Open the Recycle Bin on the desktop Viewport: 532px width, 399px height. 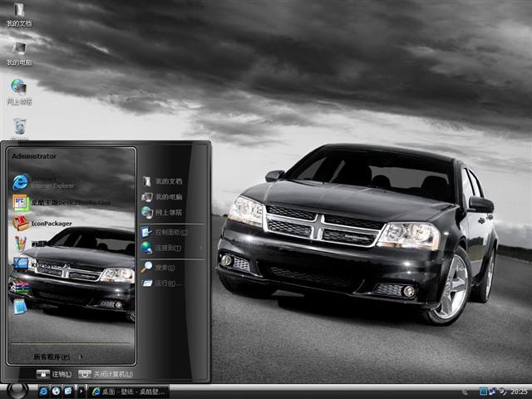pyautogui.click(x=19, y=127)
